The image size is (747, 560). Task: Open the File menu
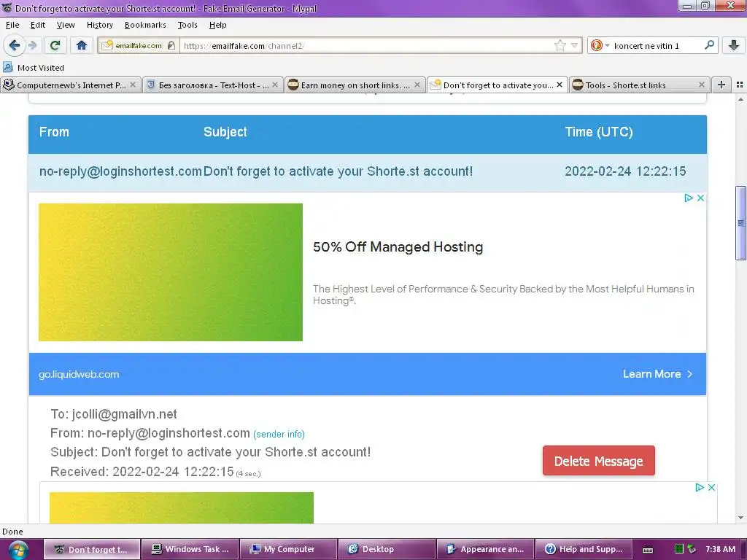[12, 25]
